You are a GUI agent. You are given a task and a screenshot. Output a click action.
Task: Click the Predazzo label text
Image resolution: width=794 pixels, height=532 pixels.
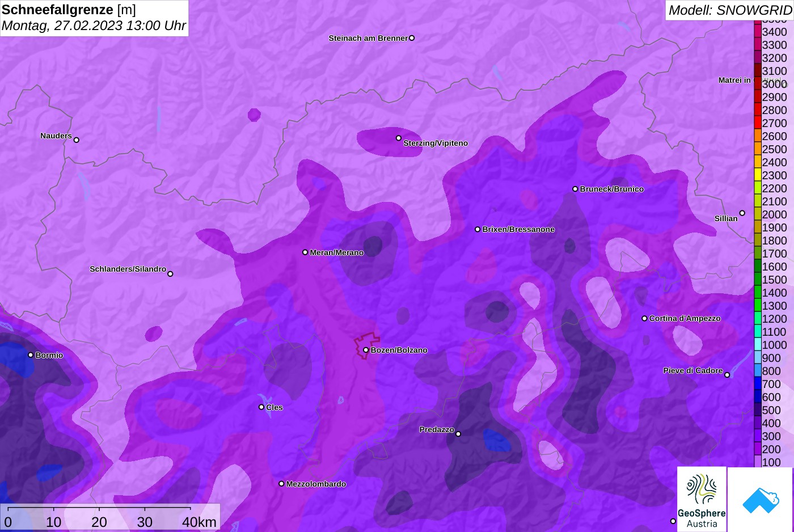point(437,429)
